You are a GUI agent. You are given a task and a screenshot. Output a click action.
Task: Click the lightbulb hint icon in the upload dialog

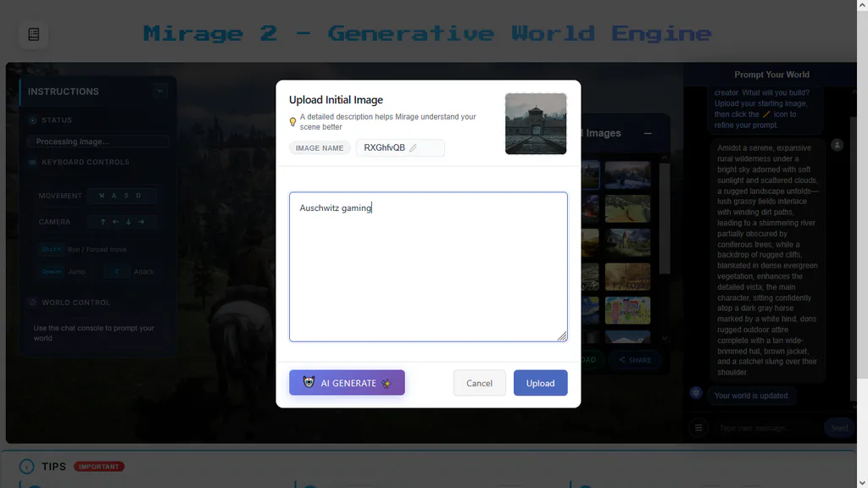292,122
